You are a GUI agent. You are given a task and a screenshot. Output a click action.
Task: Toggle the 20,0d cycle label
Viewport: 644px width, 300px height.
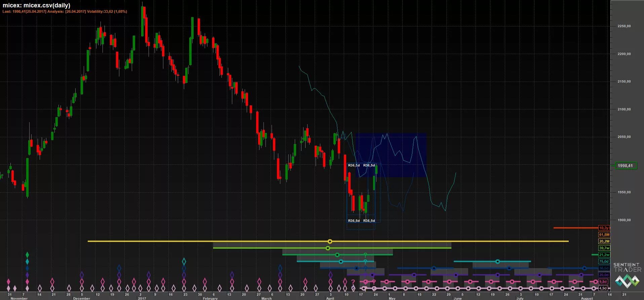point(604,275)
